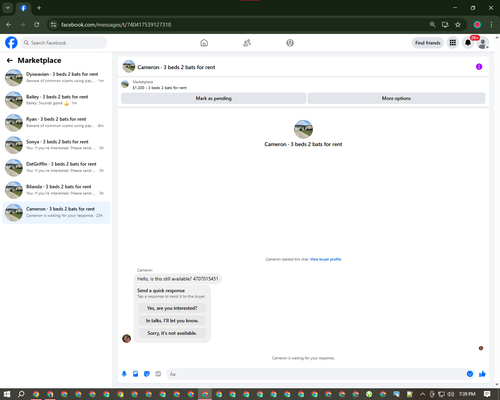Send quick reply 'Yes, are you interested?'

tap(172, 308)
